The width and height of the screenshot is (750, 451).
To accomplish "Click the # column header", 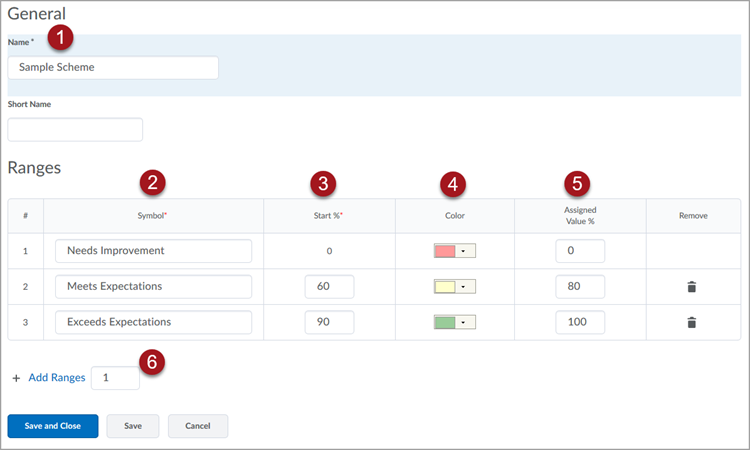I will pos(25,216).
